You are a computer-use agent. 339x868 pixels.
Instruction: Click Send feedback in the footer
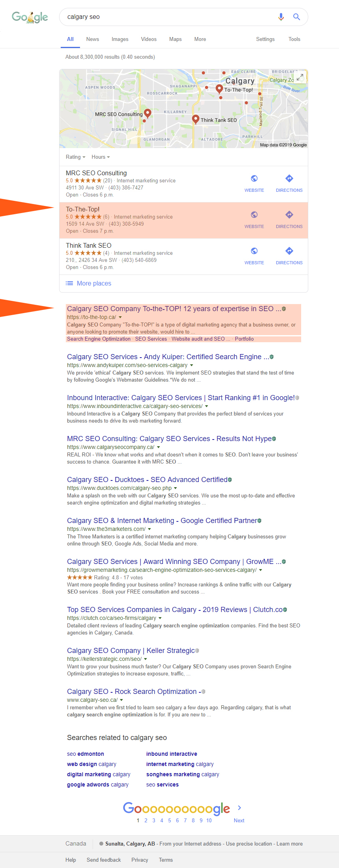click(104, 860)
